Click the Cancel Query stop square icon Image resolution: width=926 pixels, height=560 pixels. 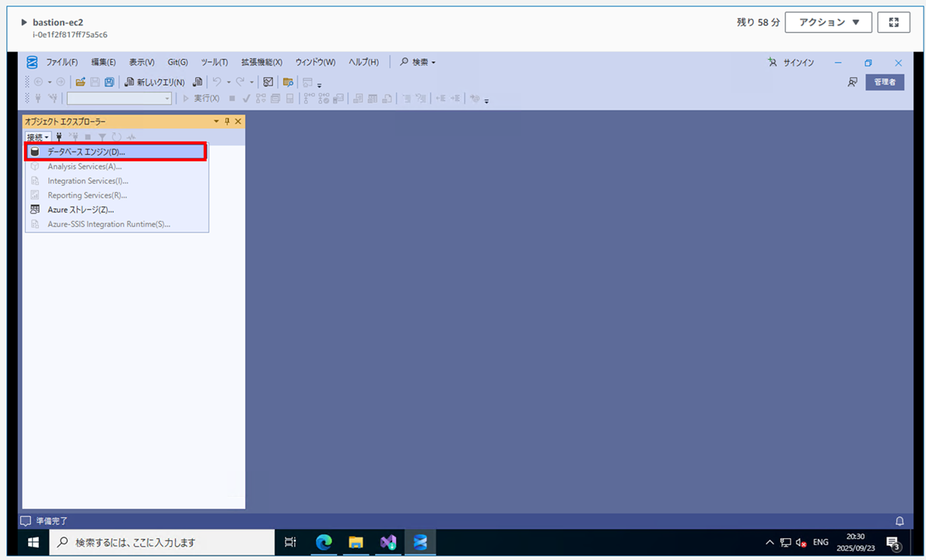click(232, 99)
